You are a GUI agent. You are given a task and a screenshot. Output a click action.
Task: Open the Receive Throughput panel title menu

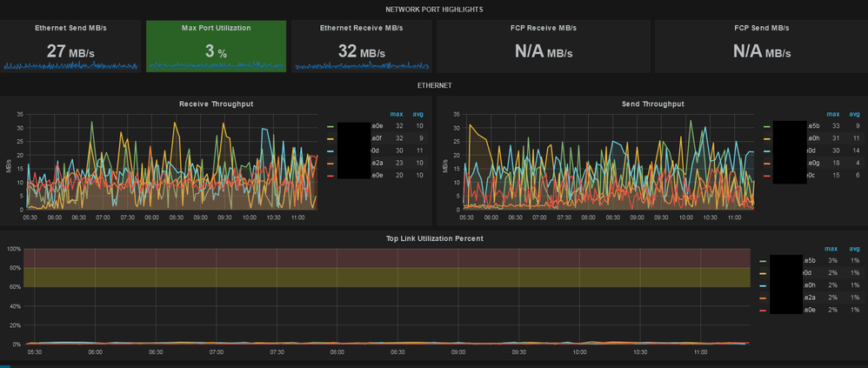(x=216, y=104)
